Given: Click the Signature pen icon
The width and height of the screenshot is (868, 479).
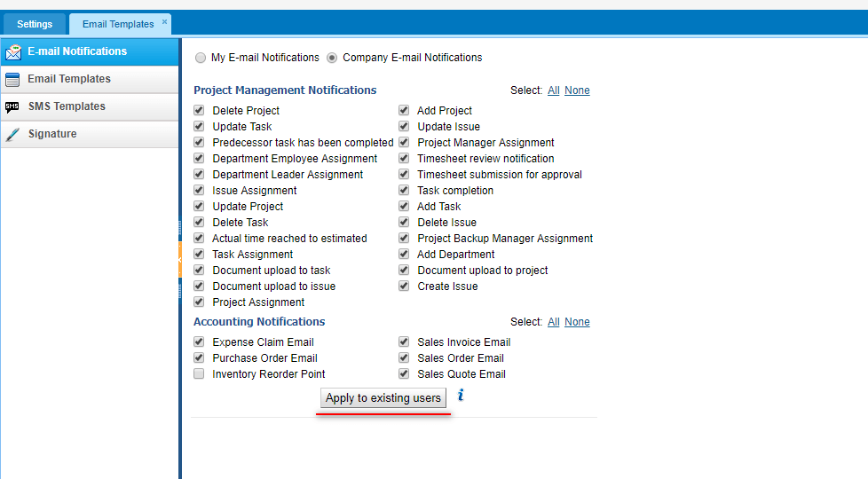Looking at the screenshot, I should pyautogui.click(x=12, y=135).
